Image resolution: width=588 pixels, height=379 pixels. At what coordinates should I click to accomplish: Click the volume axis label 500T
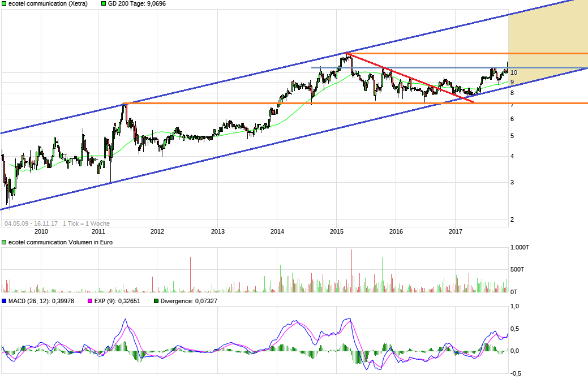(x=517, y=269)
